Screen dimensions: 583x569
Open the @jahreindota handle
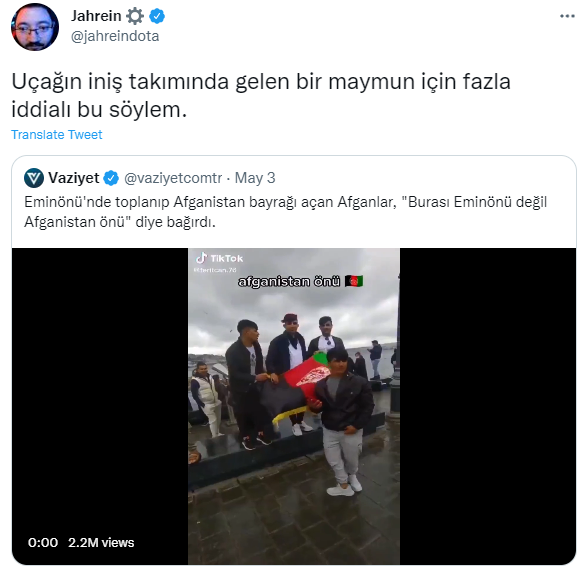click(x=115, y=36)
